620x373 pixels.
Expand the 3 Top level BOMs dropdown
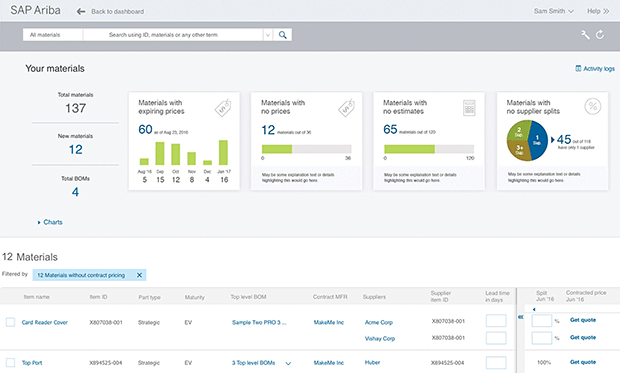288,363
